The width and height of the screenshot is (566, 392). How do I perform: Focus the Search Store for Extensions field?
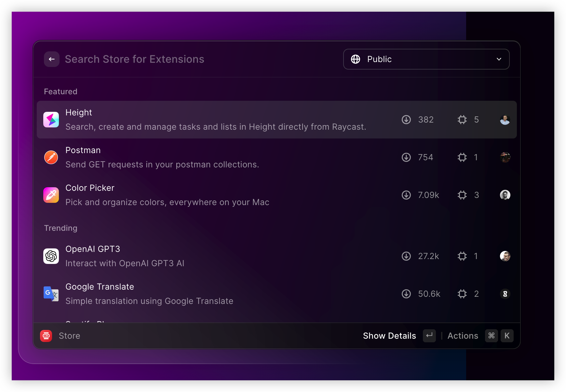135,59
